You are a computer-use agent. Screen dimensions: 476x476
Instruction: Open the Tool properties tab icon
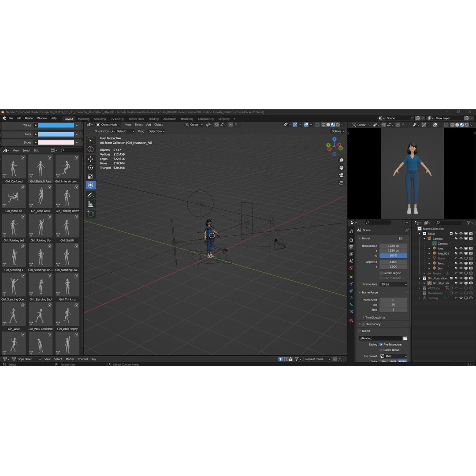coord(352,231)
